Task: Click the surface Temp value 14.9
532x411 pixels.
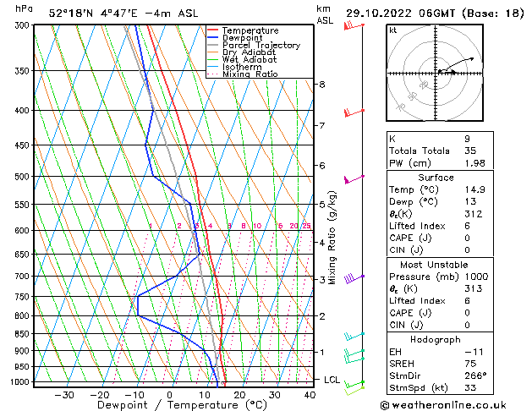Action: click(474, 190)
